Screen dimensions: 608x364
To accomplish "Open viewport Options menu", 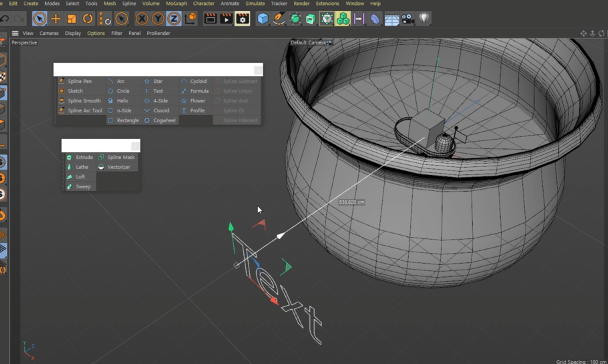I will point(96,33).
